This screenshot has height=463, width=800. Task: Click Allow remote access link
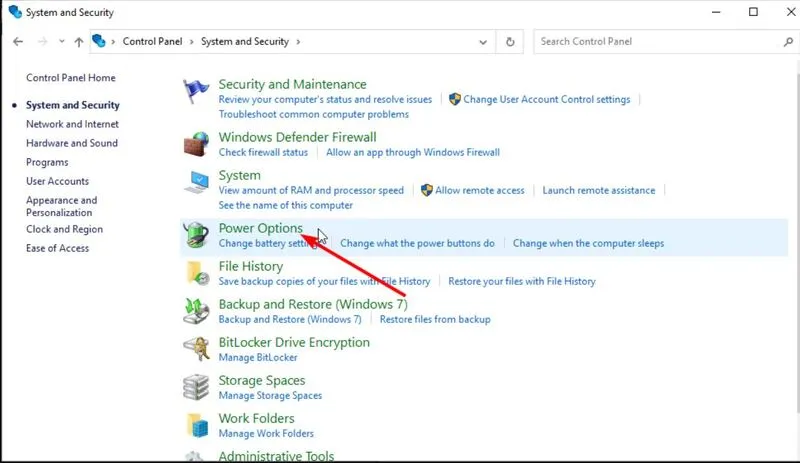(480, 190)
